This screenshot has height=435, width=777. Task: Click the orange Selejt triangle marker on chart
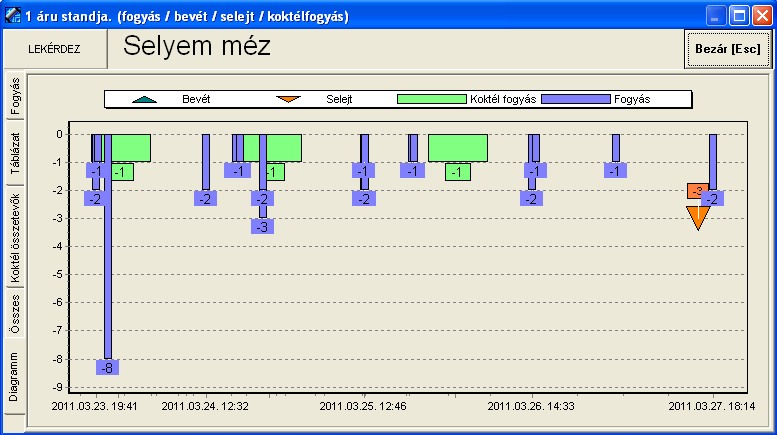698,217
